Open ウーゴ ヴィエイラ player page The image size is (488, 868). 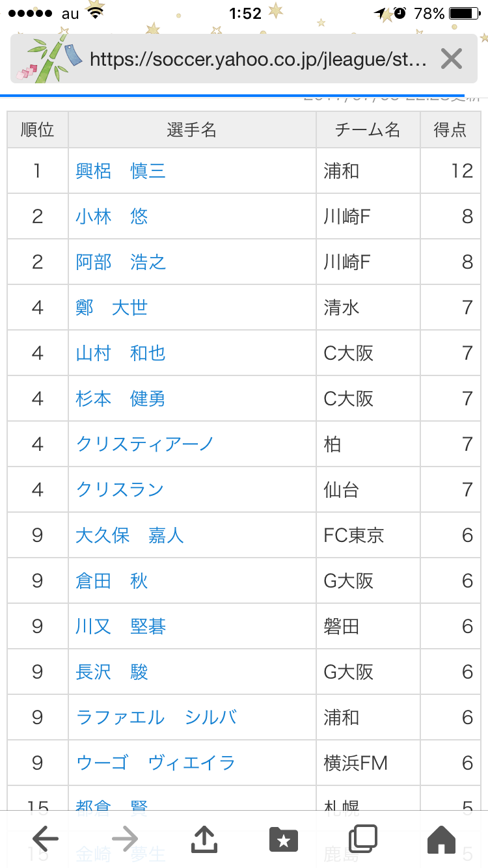pos(156,763)
